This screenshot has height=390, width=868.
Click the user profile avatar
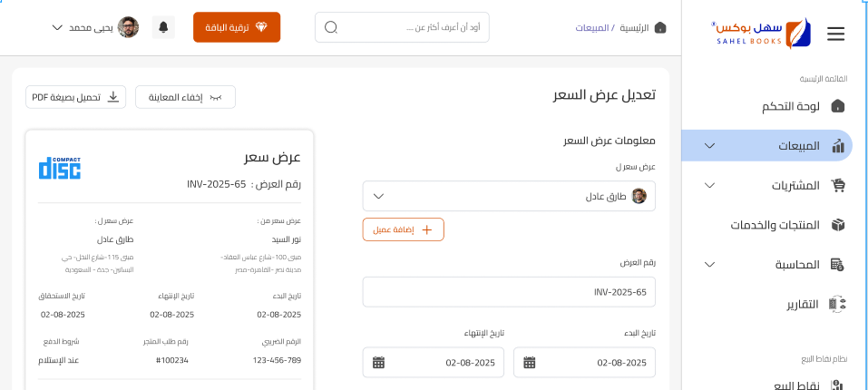[x=128, y=27]
